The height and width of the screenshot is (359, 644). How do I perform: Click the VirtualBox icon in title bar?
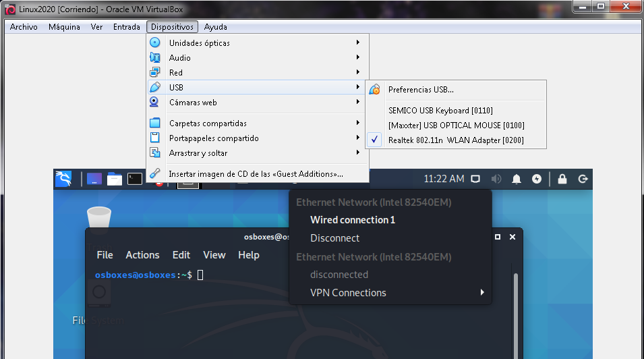point(10,9)
